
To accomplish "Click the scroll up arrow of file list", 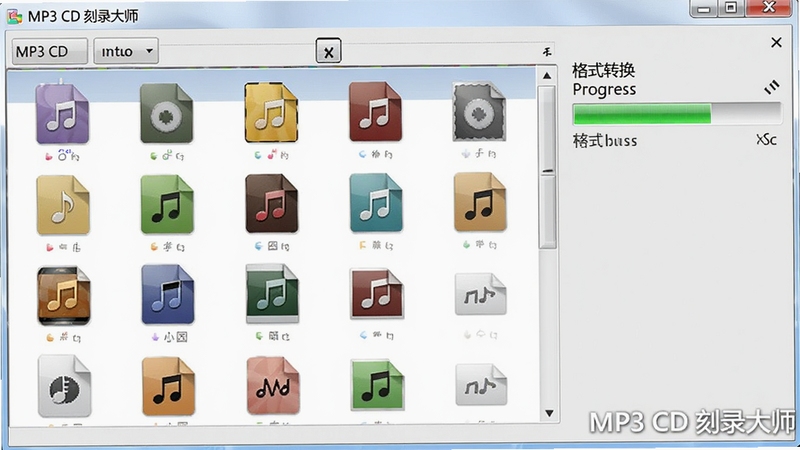I will point(547,76).
